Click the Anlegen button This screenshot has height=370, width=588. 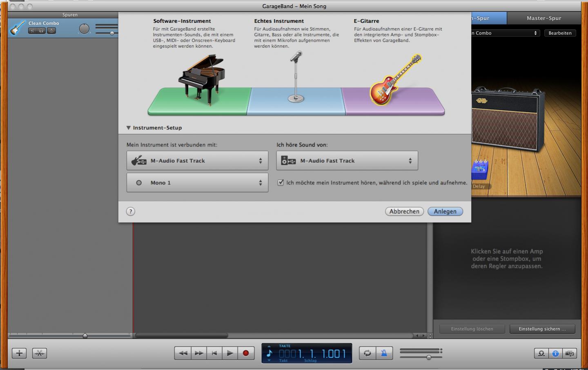click(445, 211)
